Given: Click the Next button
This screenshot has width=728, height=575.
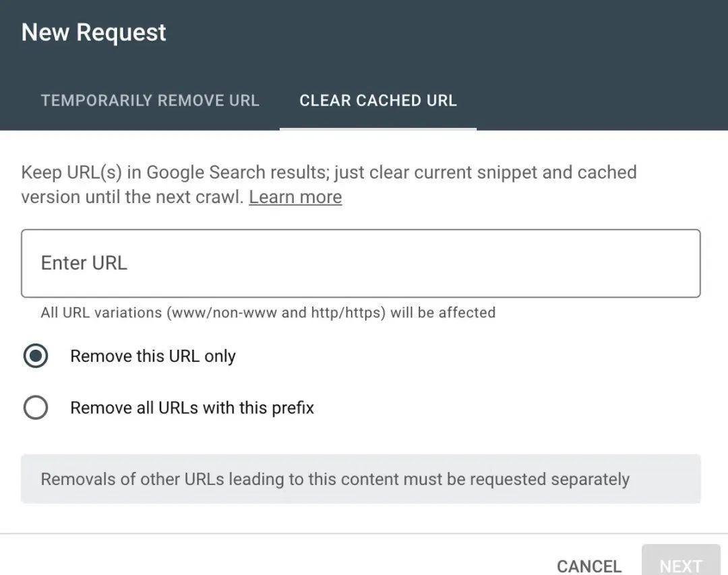Looking at the screenshot, I should 680,565.
